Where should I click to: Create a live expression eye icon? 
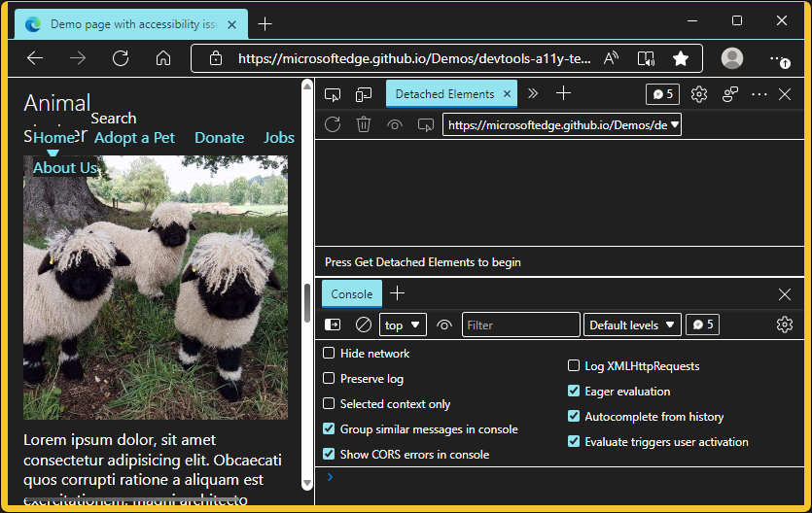tap(444, 325)
